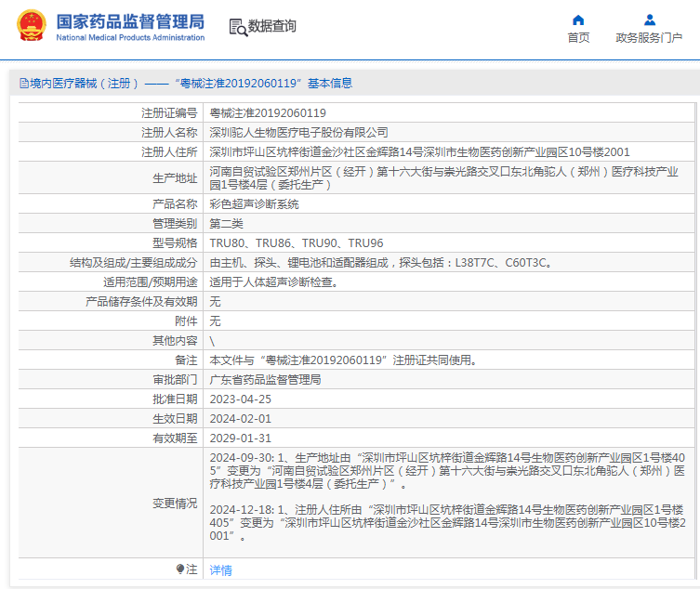Click the 备注 row label

[186, 360]
